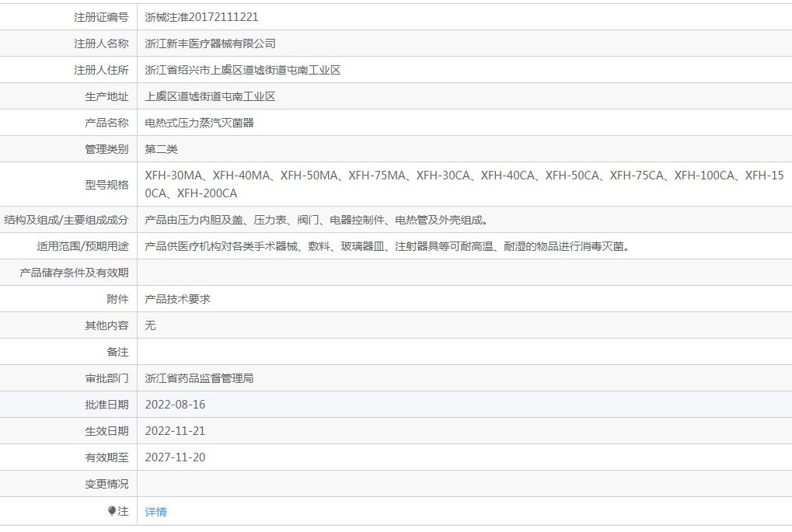Click the lightbulb icon beside 注
Screen dimensions: 792x532
(112, 511)
